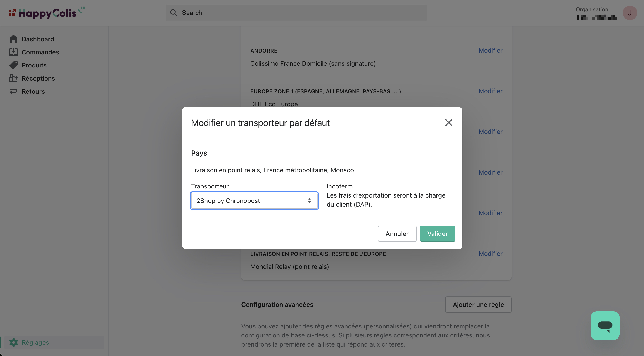The height and width of the screenshot is (356, 644).
Task: Click Modifier link for Europe Zone 1
Action: [490, 91]
